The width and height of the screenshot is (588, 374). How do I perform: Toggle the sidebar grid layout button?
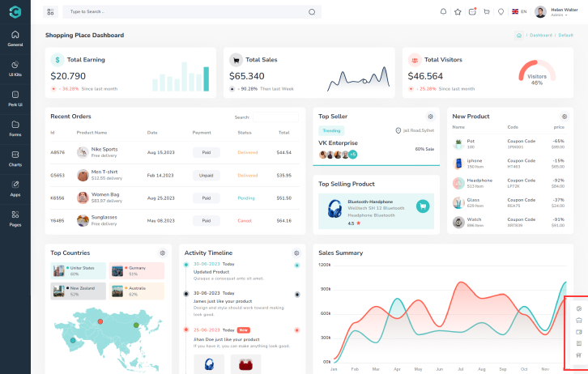point(50,12)
